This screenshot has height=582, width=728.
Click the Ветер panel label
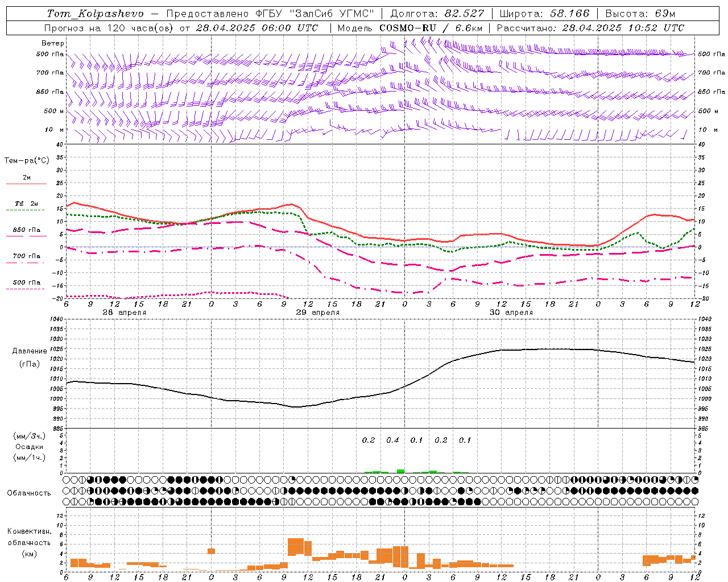pyautogui.click(x=53, y=43)
